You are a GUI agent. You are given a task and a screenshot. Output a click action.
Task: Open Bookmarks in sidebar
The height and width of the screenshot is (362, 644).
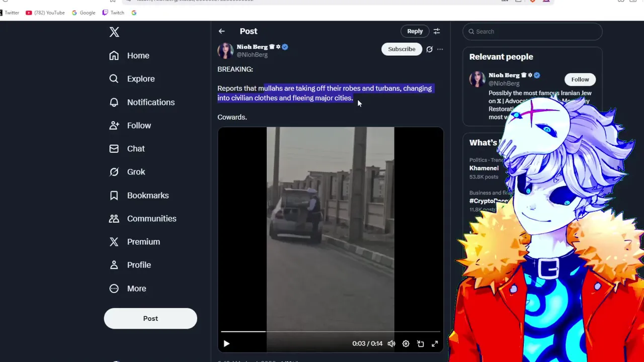(x=139, y=195)
